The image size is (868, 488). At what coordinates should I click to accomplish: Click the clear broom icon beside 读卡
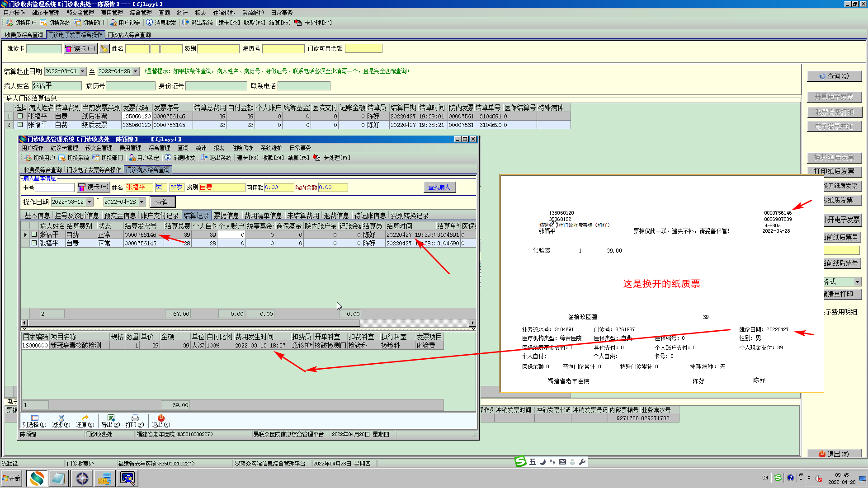(x=104, y=48)
